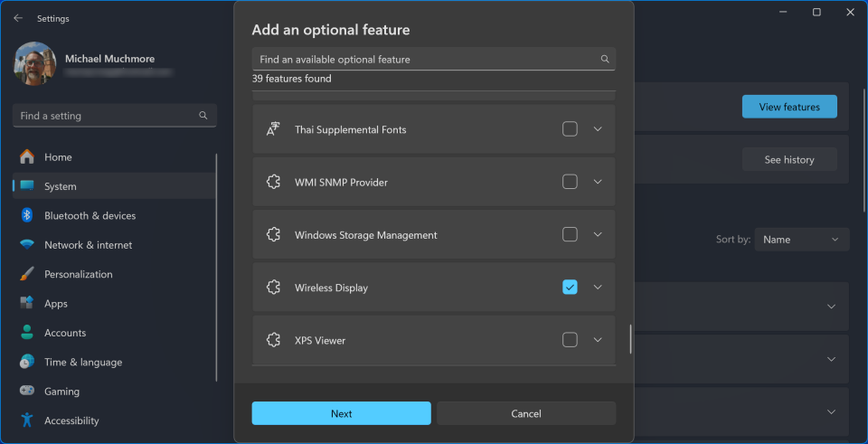
Task: Click the Gaming controller icon
Action: pos(26,391)
